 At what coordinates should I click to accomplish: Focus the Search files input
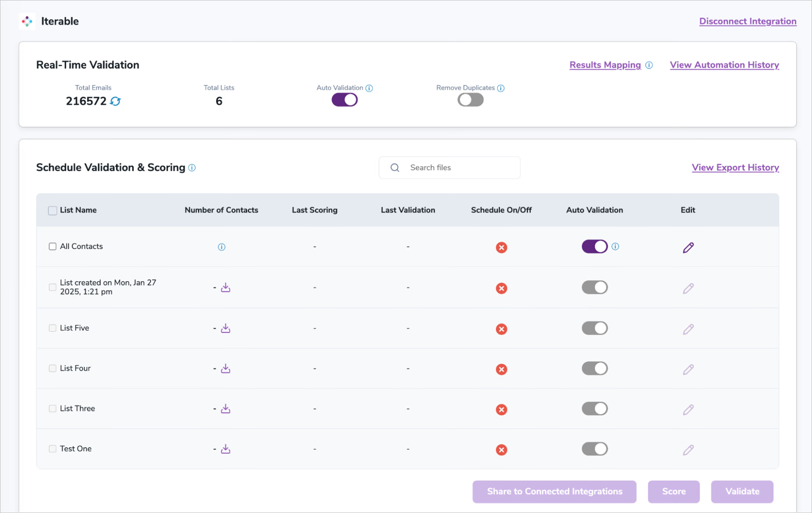point(450,168)
